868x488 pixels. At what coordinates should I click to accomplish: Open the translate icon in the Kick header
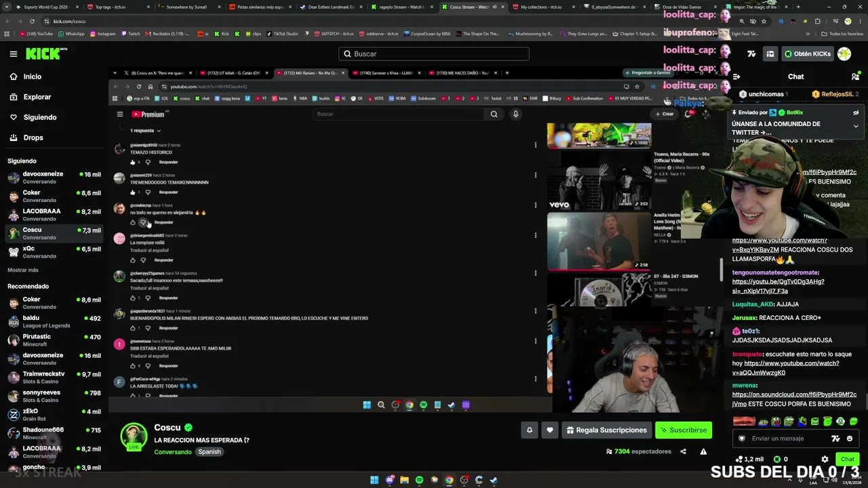point(751,54)
